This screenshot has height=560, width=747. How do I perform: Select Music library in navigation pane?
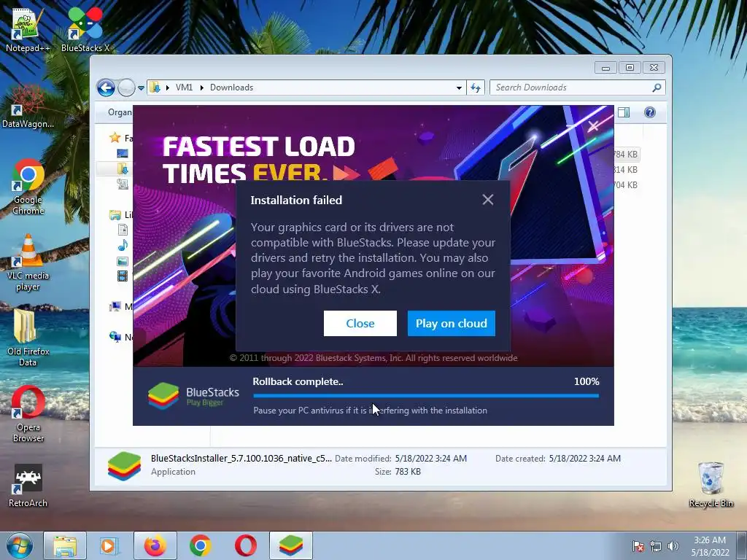pos(123,245)
